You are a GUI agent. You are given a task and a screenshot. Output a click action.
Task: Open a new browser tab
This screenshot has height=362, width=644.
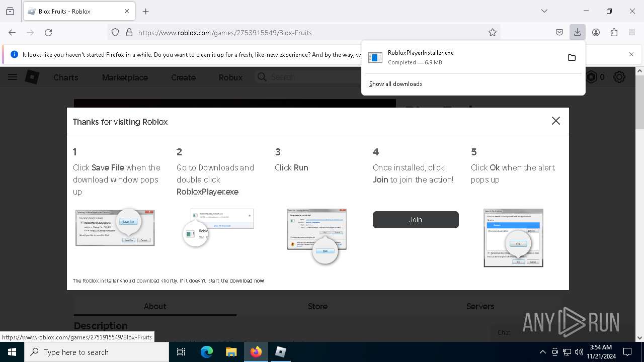tap(146, 11)
